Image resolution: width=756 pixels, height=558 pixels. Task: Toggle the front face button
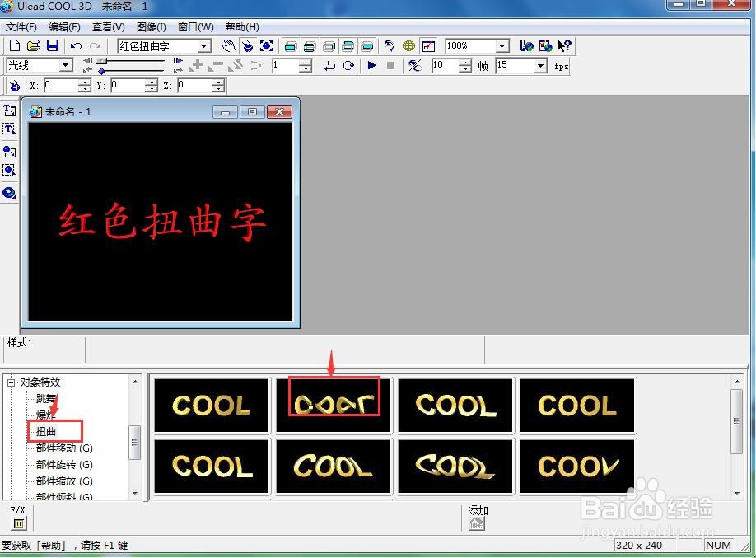[x=290, y=46]
